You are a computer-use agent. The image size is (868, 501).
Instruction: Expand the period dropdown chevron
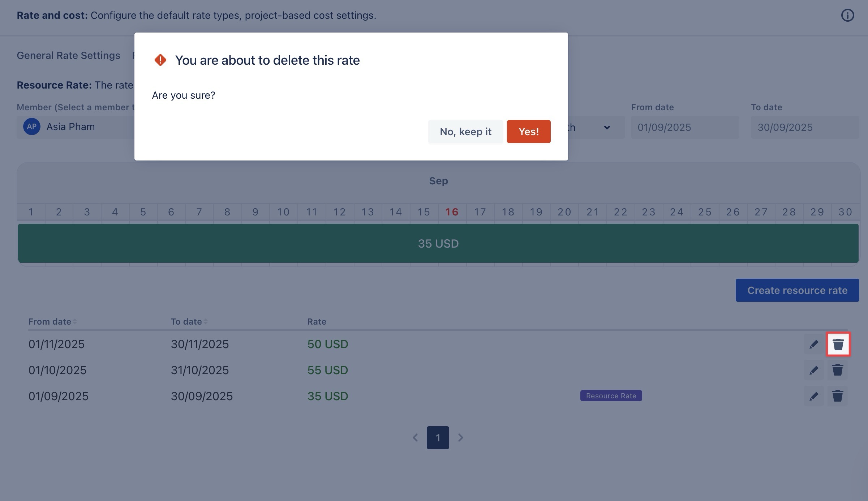point(607,127)
